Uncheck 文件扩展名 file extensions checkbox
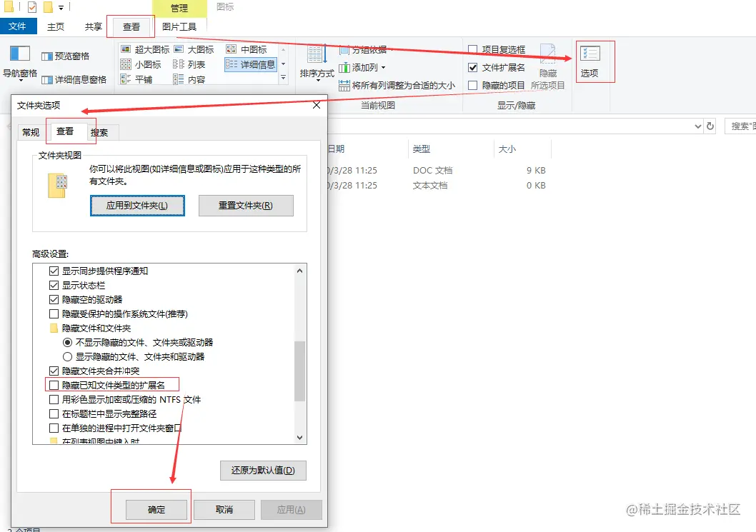 [x=473, y=67]
